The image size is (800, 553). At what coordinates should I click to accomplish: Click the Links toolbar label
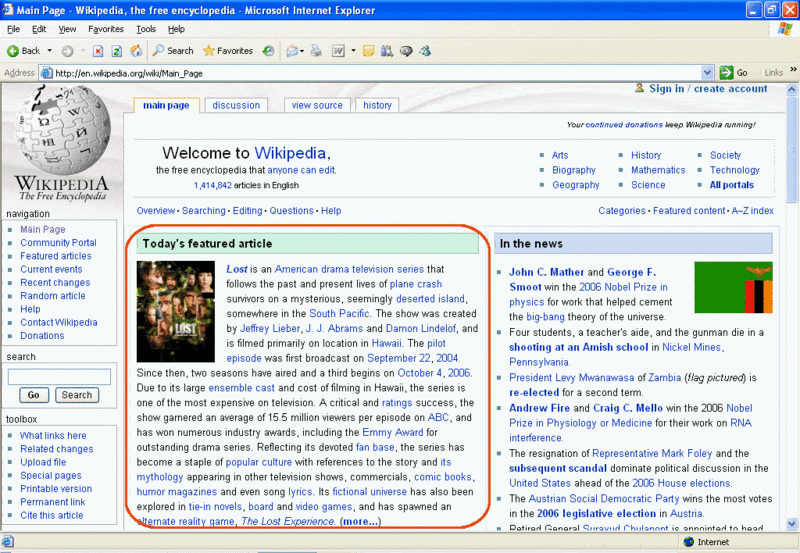pos(773,73)
